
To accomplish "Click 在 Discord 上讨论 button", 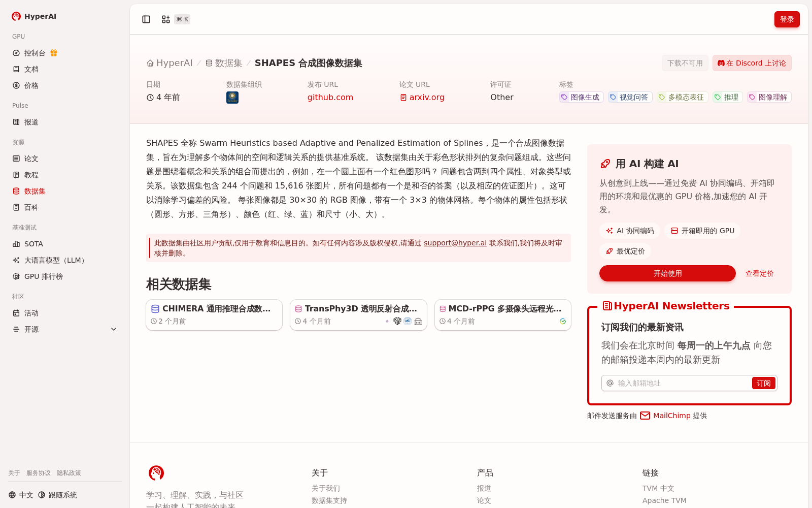I will click(752, 63).
